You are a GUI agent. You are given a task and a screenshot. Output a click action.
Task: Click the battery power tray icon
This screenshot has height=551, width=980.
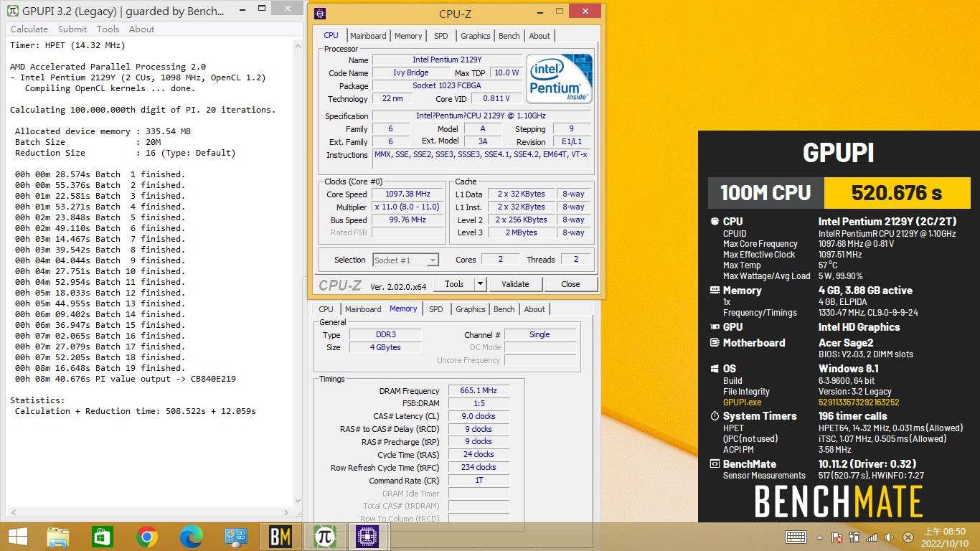854,537
